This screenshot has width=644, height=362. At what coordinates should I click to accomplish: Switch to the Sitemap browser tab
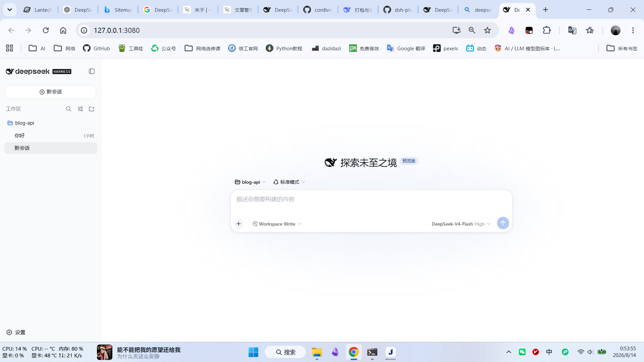pyautogui.click(x=118, y=10)
